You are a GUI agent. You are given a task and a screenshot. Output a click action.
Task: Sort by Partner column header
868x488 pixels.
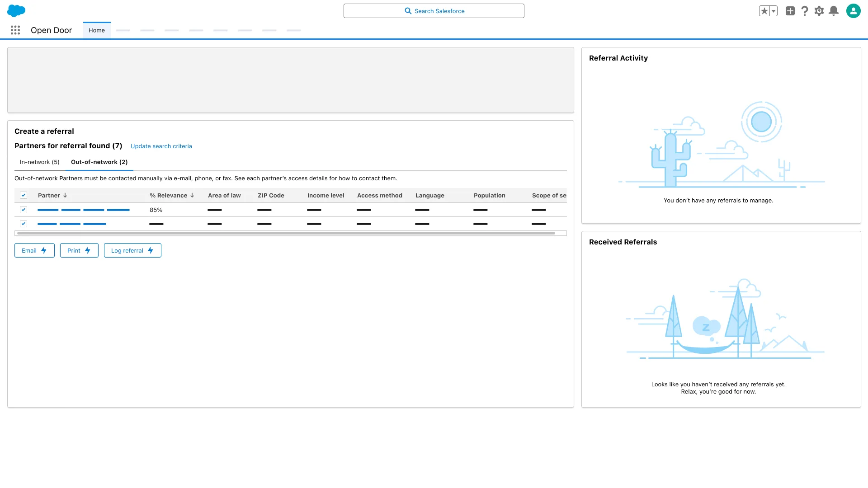52,195
